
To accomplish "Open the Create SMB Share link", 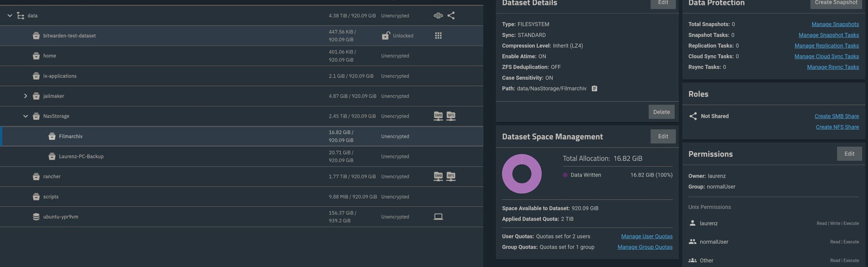I will pyautogui.click(x=836, y=116).
